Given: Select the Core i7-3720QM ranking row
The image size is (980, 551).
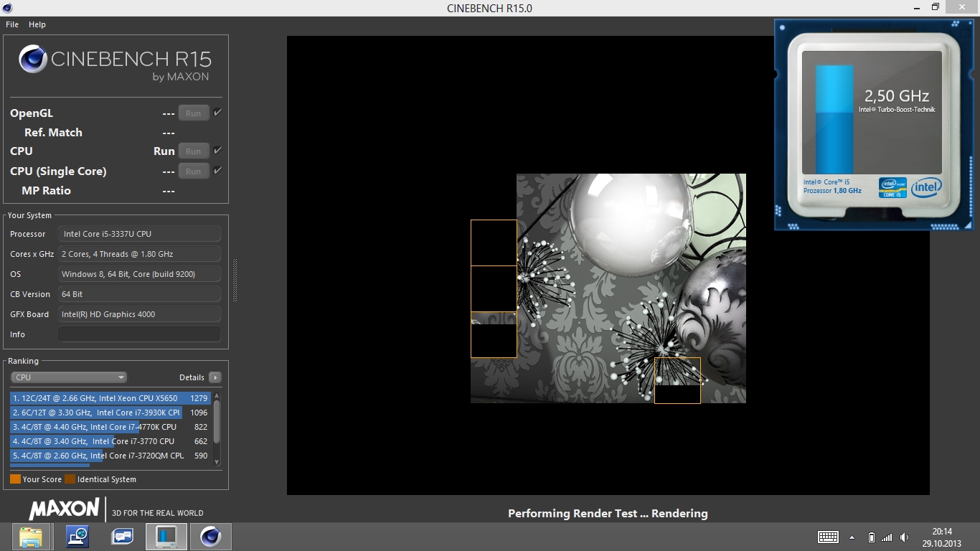Looking at the screenshot, I should click(110, 456).
